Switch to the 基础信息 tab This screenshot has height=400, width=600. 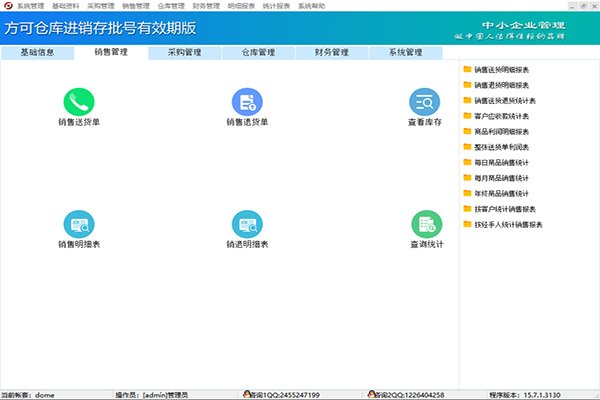[38, 52]
